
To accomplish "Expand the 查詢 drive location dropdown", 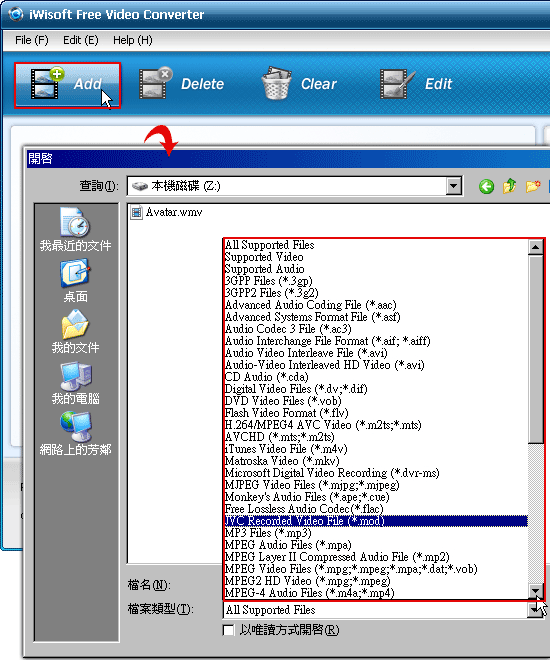I will pos(454,186).
